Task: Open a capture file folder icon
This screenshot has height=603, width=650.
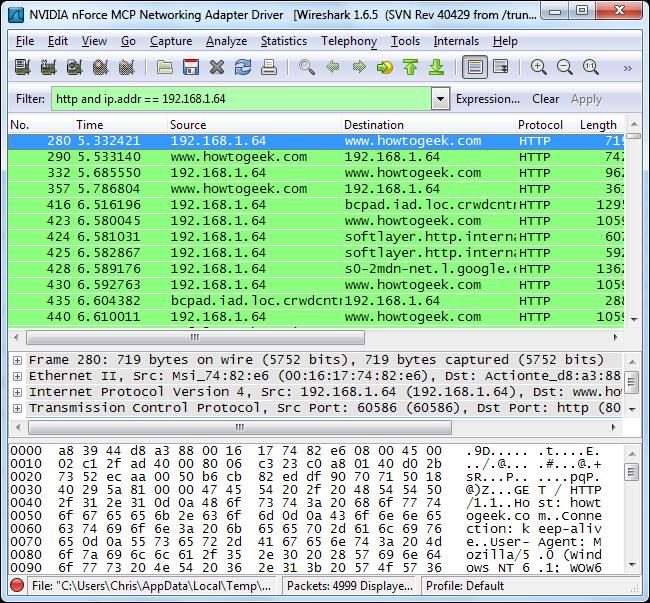Action: coord(165,67)
